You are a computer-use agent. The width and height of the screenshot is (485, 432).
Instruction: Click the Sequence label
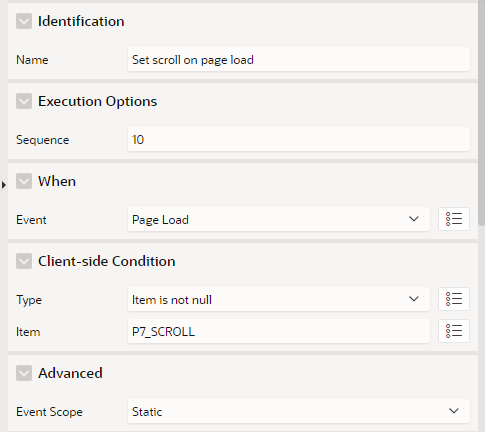(x=43, y=140)
